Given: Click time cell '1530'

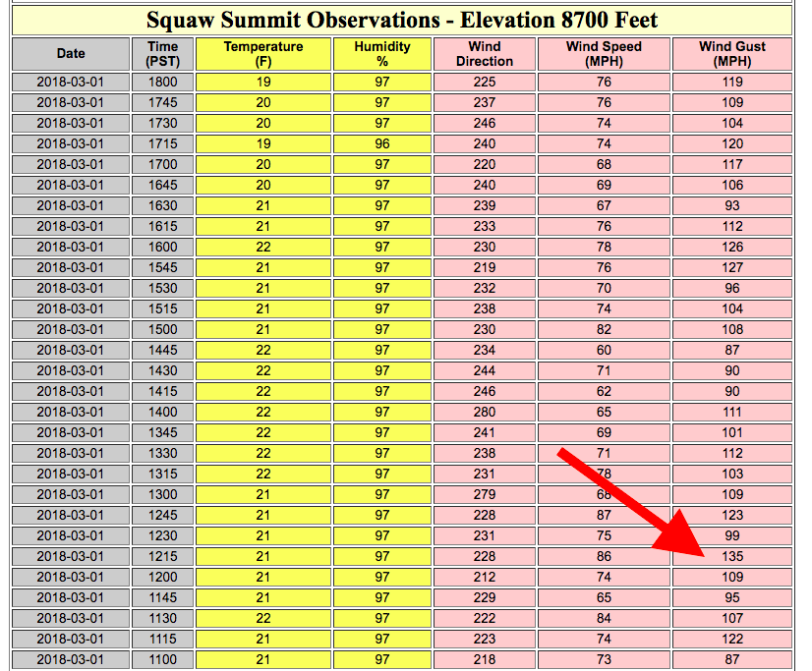Looking at the screenshot, I should tap(162, 289).
